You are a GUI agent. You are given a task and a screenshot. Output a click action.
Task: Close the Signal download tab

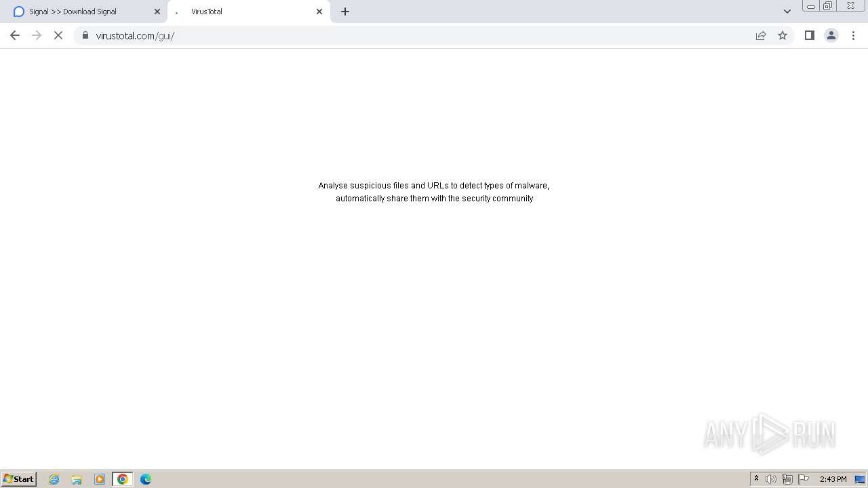[x=157, y=12]
